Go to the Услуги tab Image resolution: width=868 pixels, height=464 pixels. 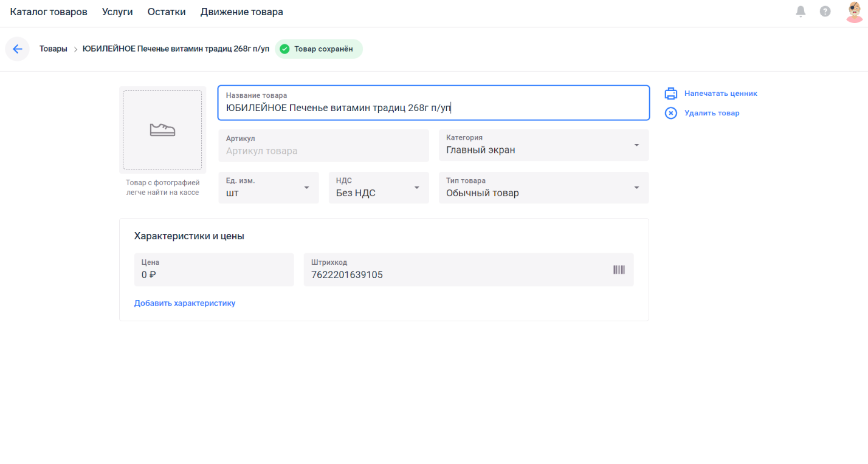tap(117, 12)
